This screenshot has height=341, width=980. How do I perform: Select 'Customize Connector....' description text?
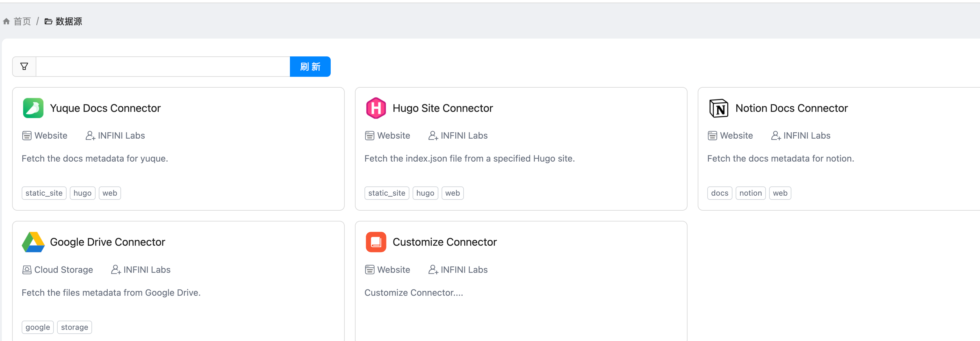[414, 293]
